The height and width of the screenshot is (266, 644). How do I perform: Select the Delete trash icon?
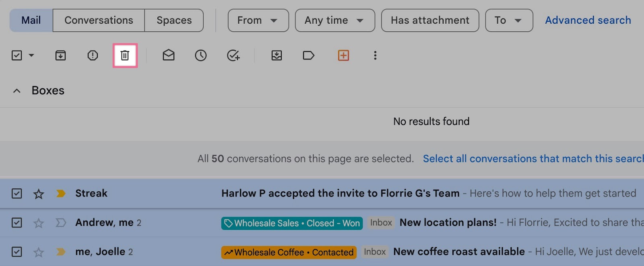pyautogui.click(x=124, y=55)
